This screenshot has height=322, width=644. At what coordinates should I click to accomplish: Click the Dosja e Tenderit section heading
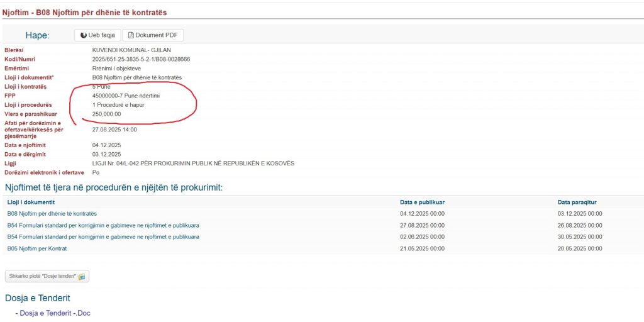coord(38,297)
